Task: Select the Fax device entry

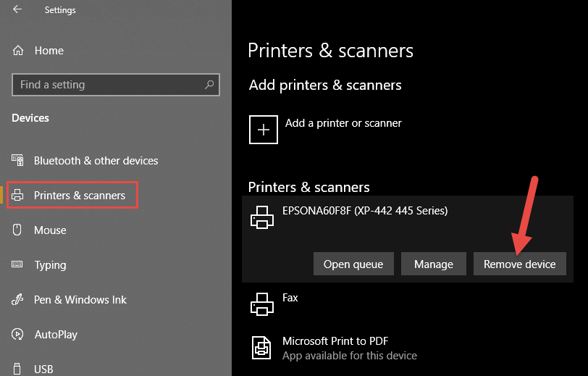Action: pos(408,304)
